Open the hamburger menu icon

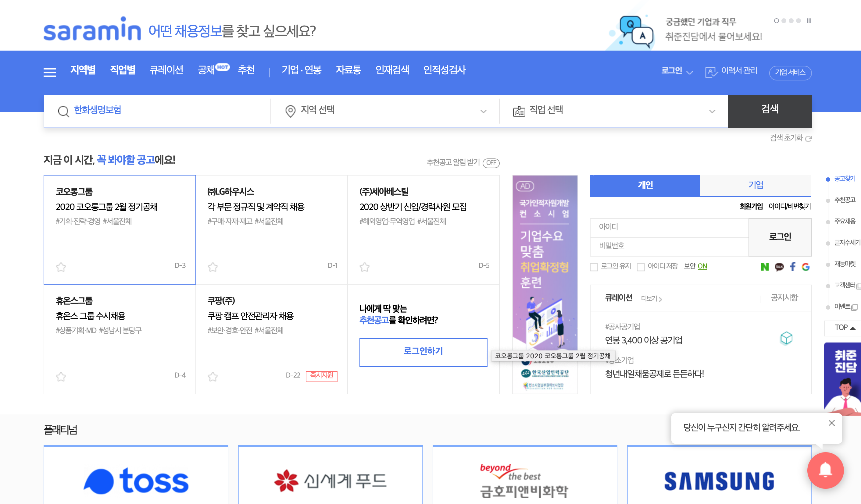(x=49, y=73)
